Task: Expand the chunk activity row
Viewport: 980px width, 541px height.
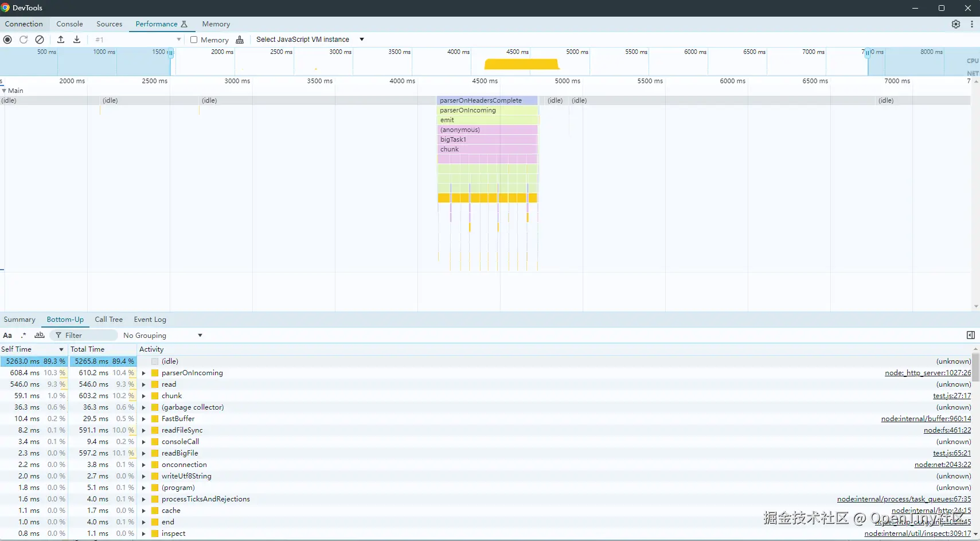Action: 144,396
